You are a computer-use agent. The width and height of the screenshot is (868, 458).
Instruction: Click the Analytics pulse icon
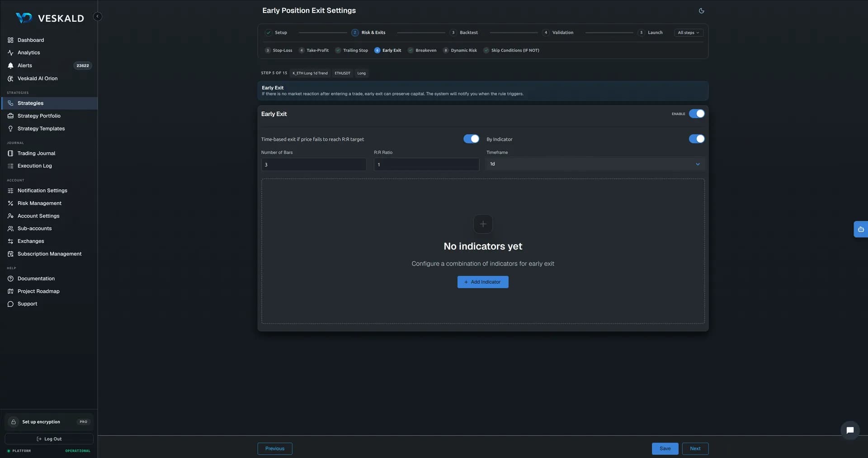click(x=10, y=53)
